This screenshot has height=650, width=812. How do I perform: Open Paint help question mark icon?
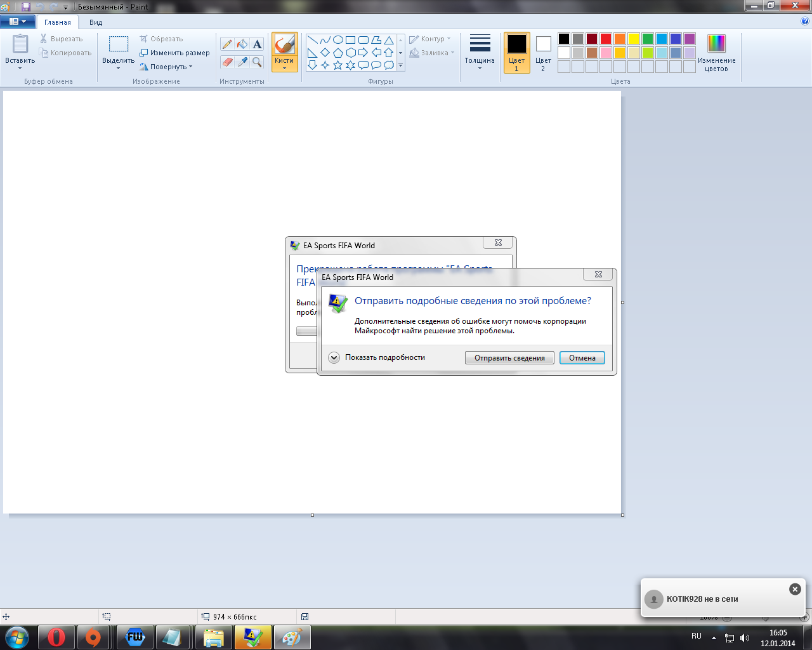805,21
